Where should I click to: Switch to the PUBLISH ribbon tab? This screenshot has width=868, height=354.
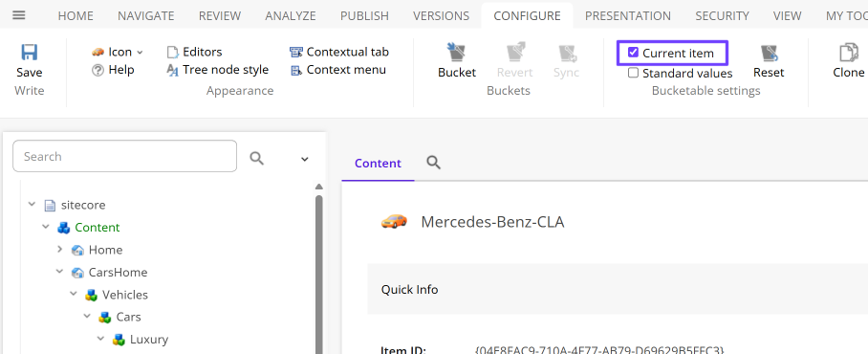coord(365,16)
